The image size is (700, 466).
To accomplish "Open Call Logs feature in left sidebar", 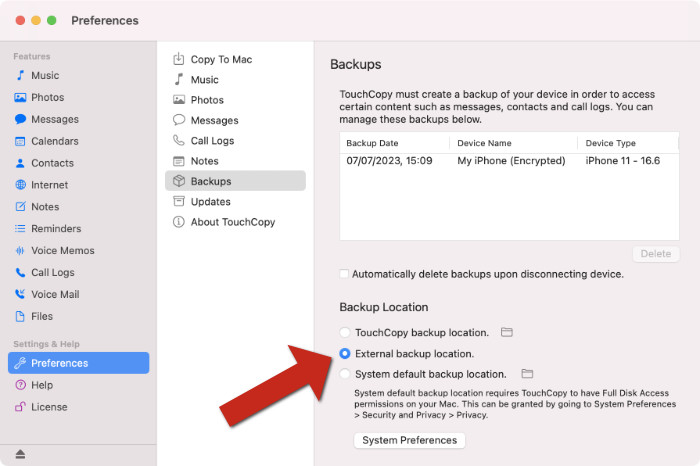I will click(45, 272).
